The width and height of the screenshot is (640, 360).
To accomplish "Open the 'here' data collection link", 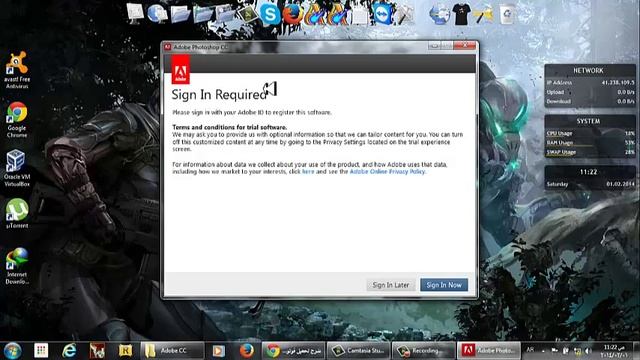I will coord(308,172).
